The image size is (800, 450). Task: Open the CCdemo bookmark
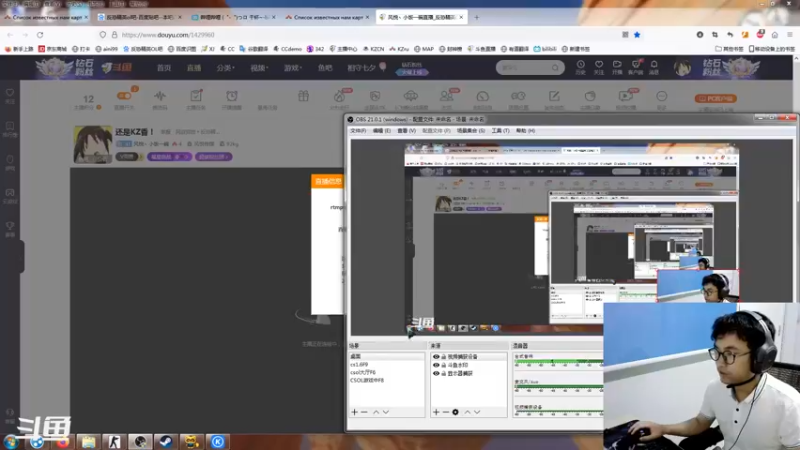point(288,49)
